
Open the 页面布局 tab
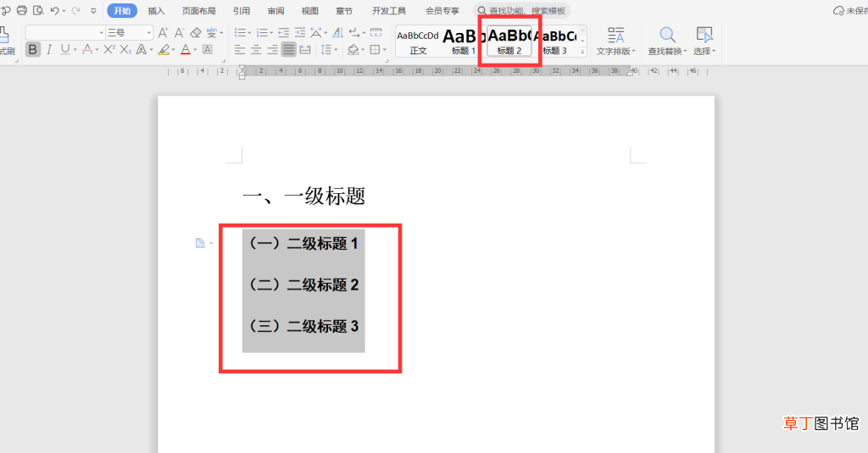point(198,10)
